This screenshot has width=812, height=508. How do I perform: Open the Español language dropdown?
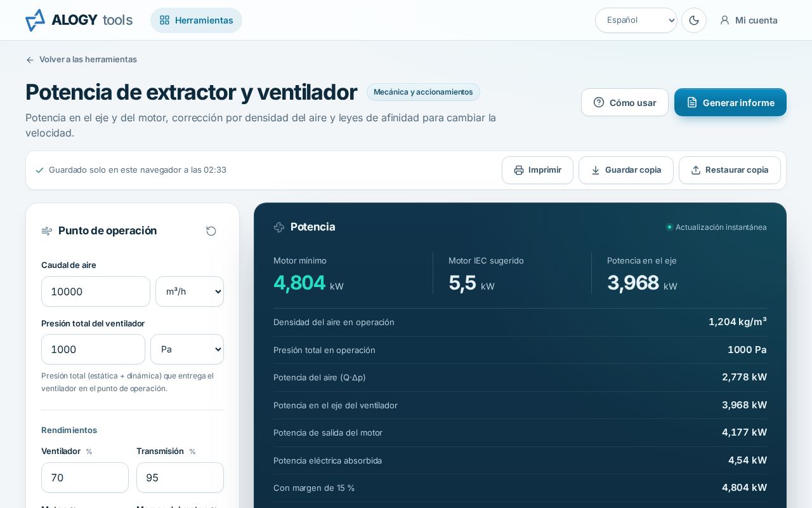tap(636, 20)
